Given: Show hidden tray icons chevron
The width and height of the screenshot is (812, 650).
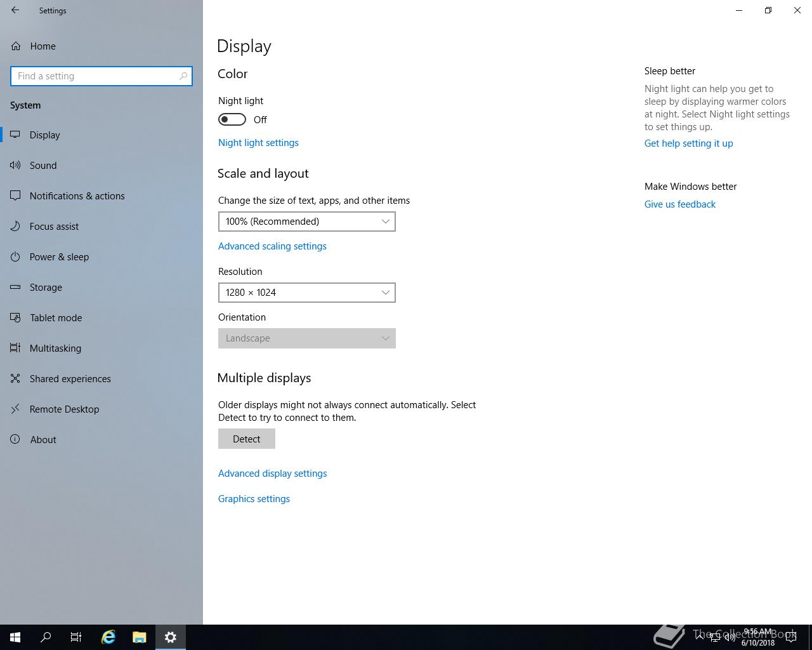Looking at the screenshot, I should coord(699,637).
